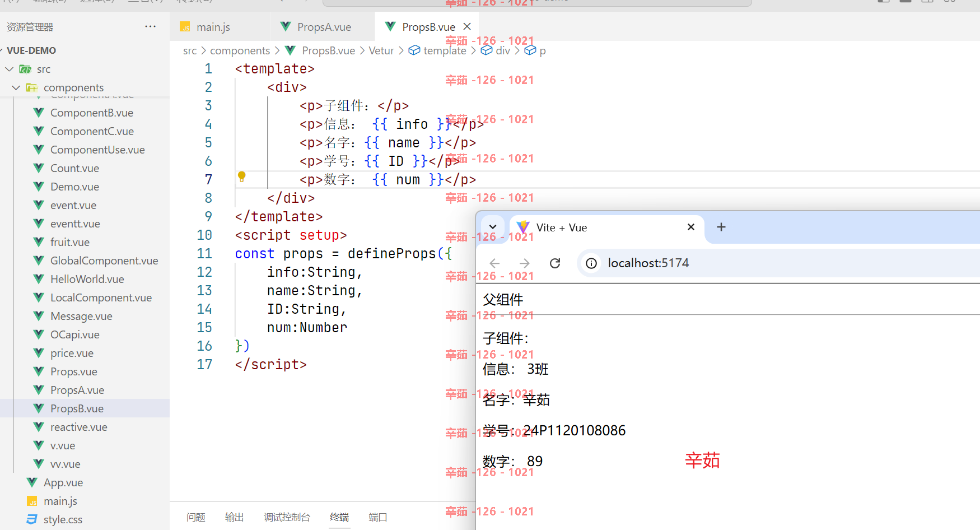View site information icon in address bar

click(x=591, y=263)
